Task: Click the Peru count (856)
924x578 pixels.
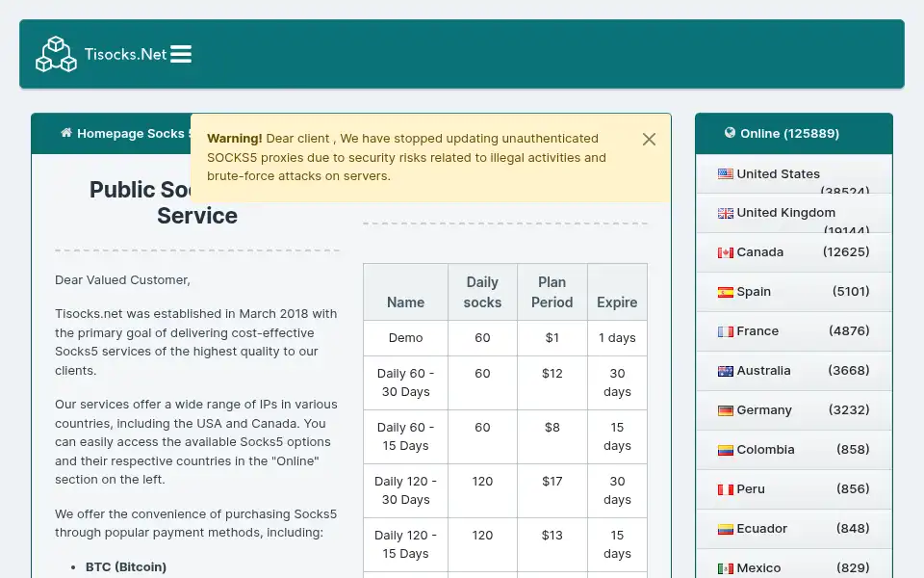Action: (x=853, y=489)
